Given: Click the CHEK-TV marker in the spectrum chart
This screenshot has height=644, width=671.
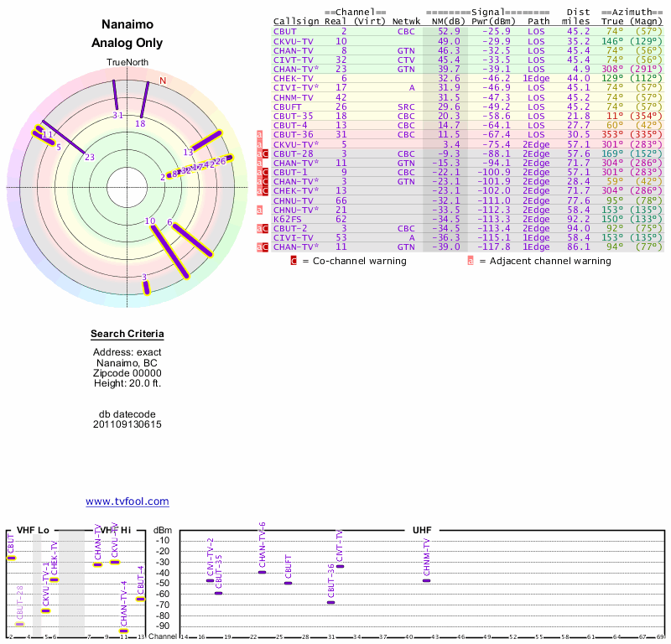Looking at the screenshot, I should [54, 580].
